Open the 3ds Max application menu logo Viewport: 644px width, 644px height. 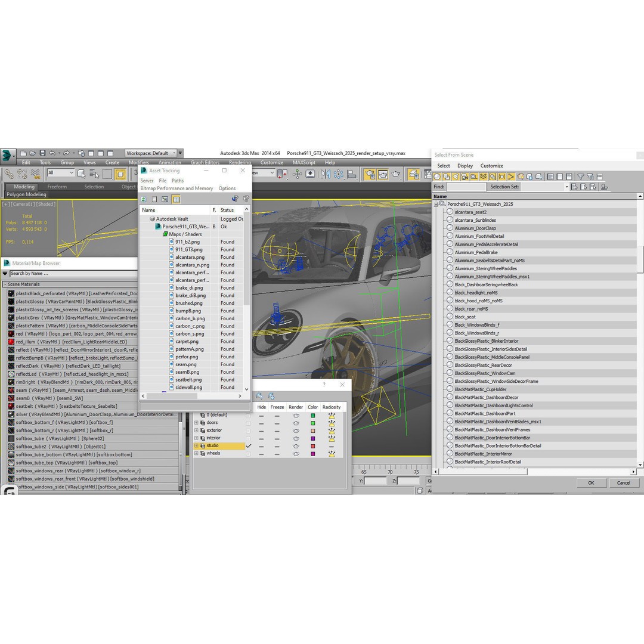[x=7, y=156]
